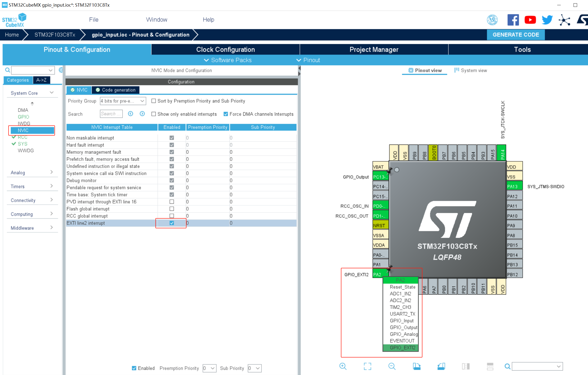The width and height of the screenshot is (588, 375).
Task: Rotate the chip view clockwise
Action: (416, 366)
